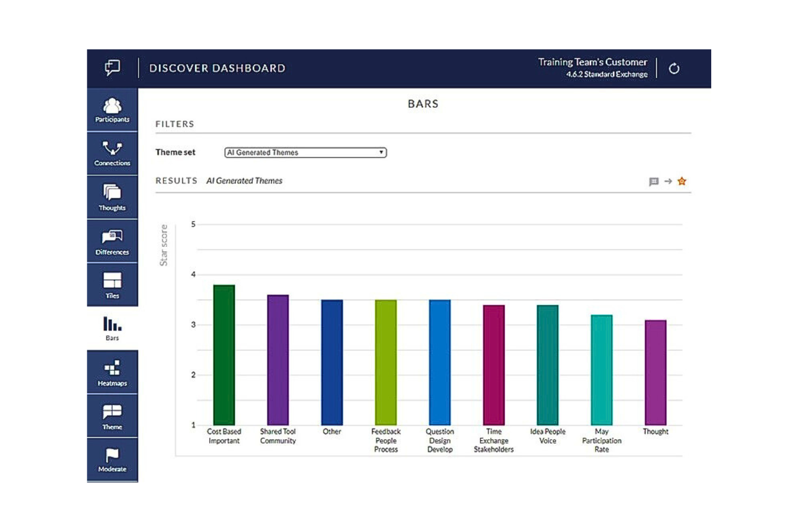The width and height of the screenshot is (798, 532).
Task: Expand the AI Generated Themes selector arrow
Action: click(x=382, y=153)
